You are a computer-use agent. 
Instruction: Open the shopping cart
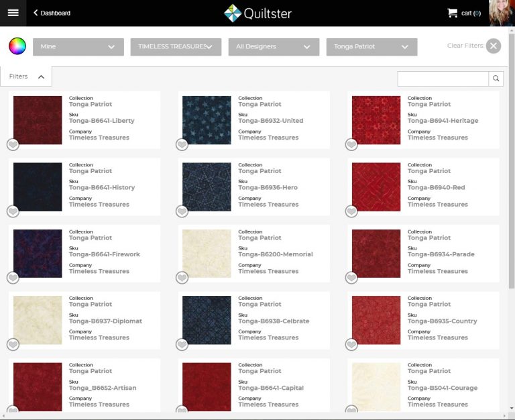click(x=464, y=13)
